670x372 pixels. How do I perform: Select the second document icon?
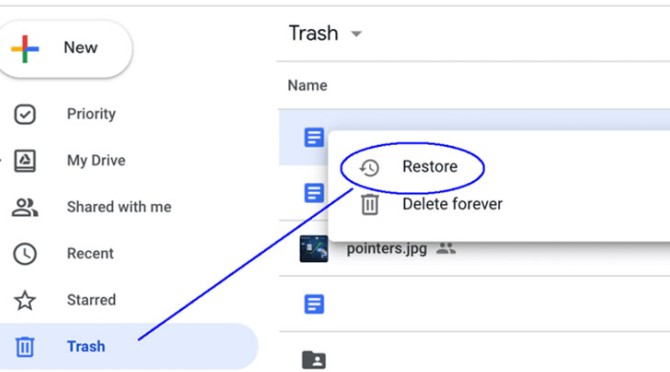click(x=314, y=193)
